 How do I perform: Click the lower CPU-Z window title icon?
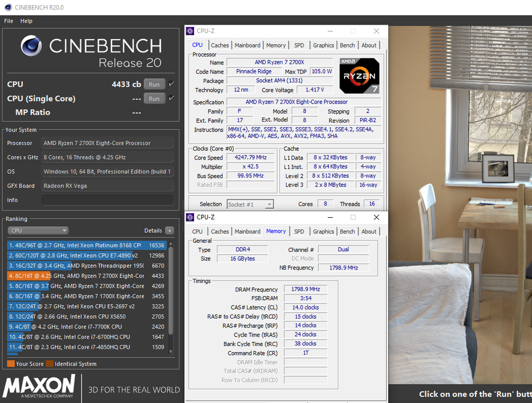[190, 217]
